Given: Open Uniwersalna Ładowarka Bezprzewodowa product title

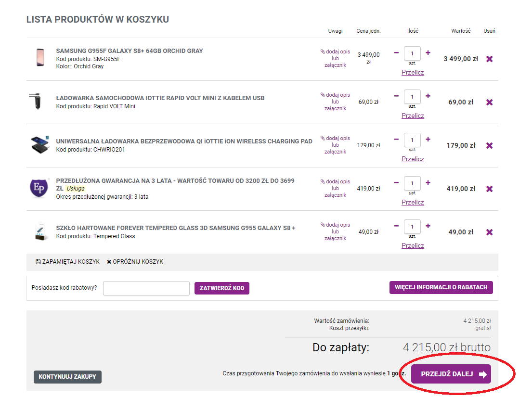Looking at the screenshot, I should click(184, 141).
